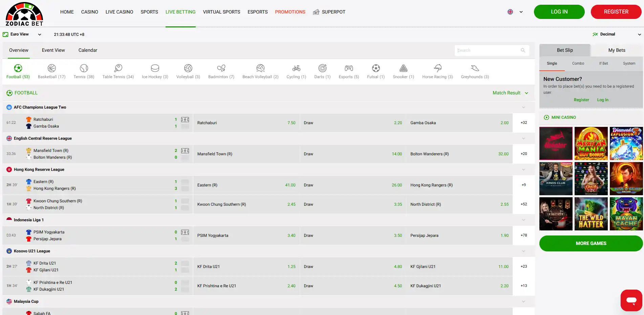Collapse the Hong Kong Reserve League section
644x315 pixels.
523,170
